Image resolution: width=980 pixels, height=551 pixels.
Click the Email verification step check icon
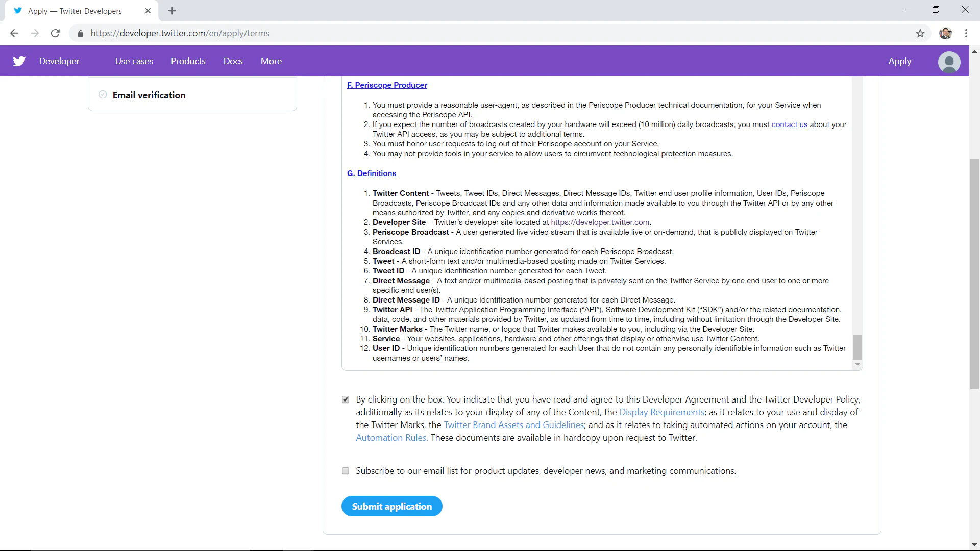pyautogui.click(x=103, y=95)
